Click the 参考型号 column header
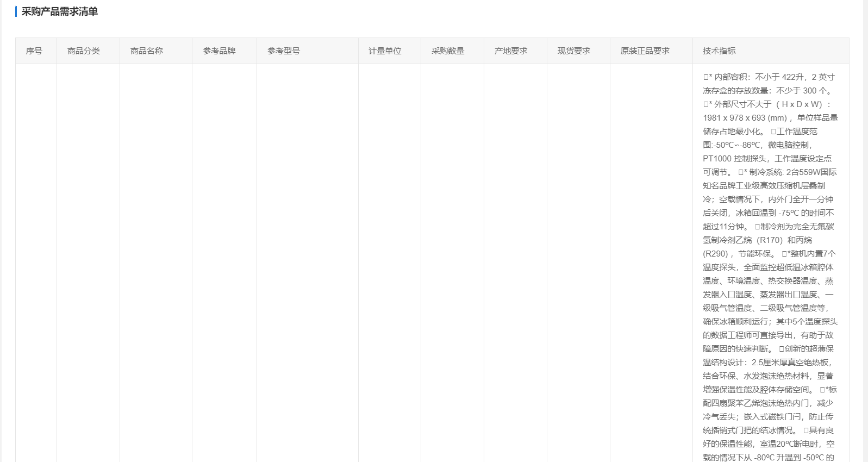This screenshot has height=462, width=868. pos(284,51)
